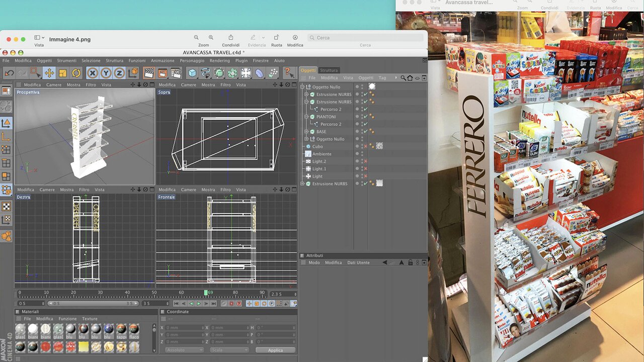Toggle the red X enable on Light.2

pyautogui.click(x=366, y=161)
